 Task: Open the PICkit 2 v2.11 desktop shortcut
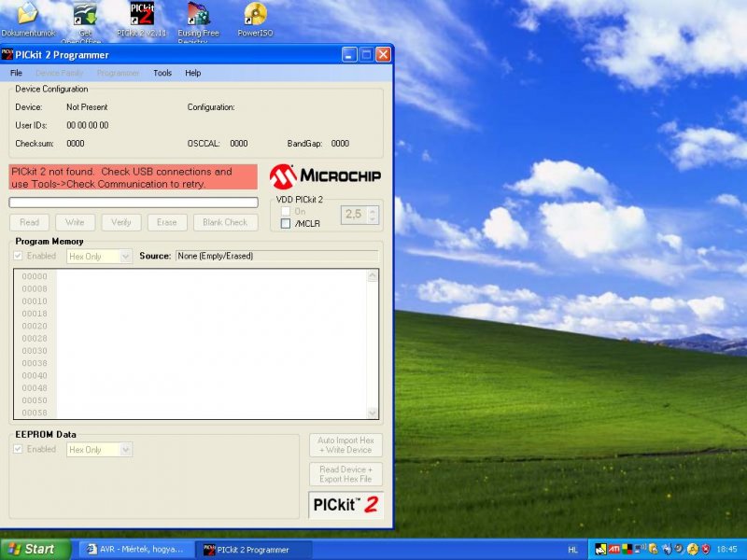pos(142,20)
